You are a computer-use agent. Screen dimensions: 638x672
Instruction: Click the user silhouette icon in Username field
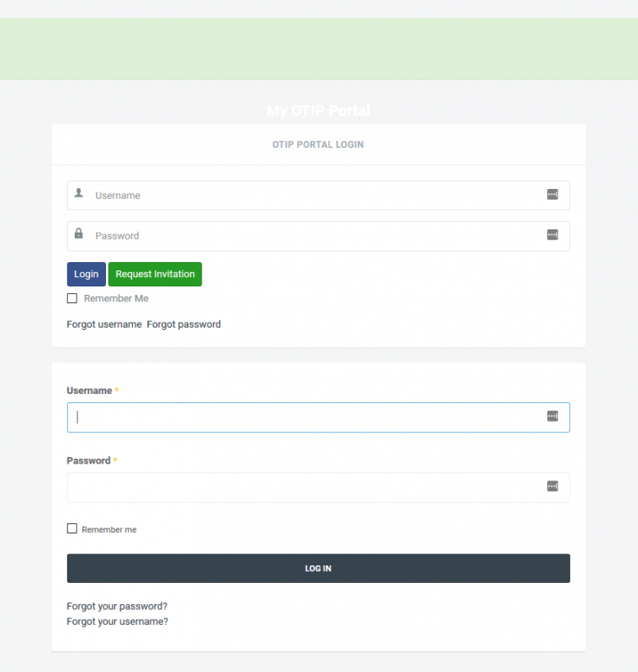[79, 193]
